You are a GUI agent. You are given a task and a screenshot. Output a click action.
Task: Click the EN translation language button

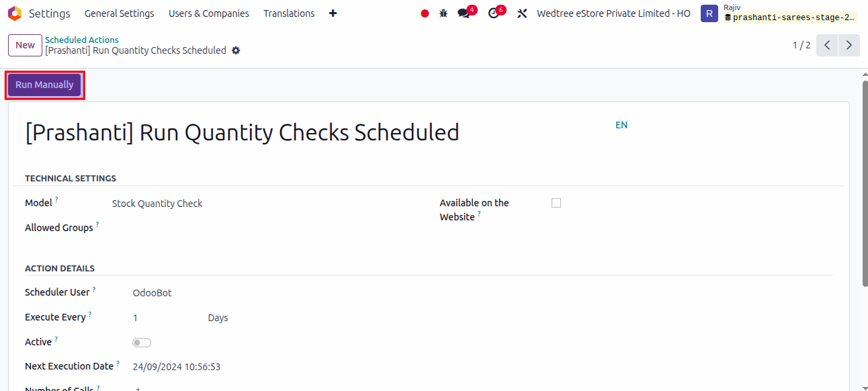(621, 125)
